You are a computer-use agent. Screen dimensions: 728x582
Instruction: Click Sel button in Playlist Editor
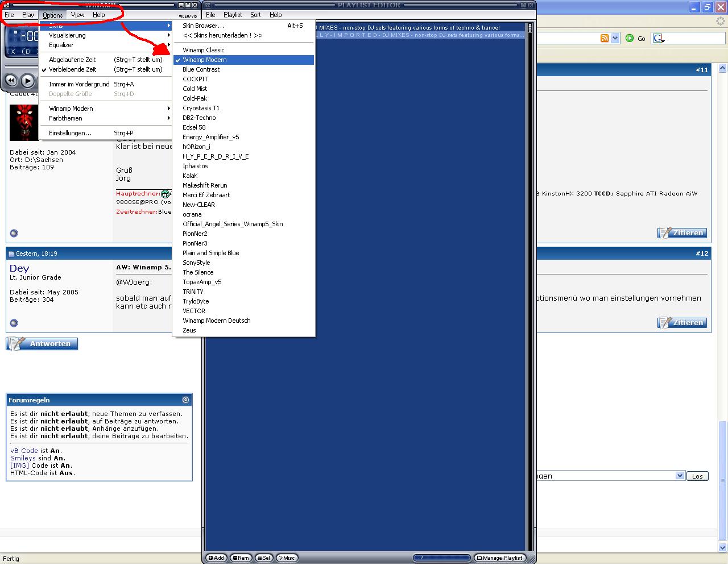(264, 558)
